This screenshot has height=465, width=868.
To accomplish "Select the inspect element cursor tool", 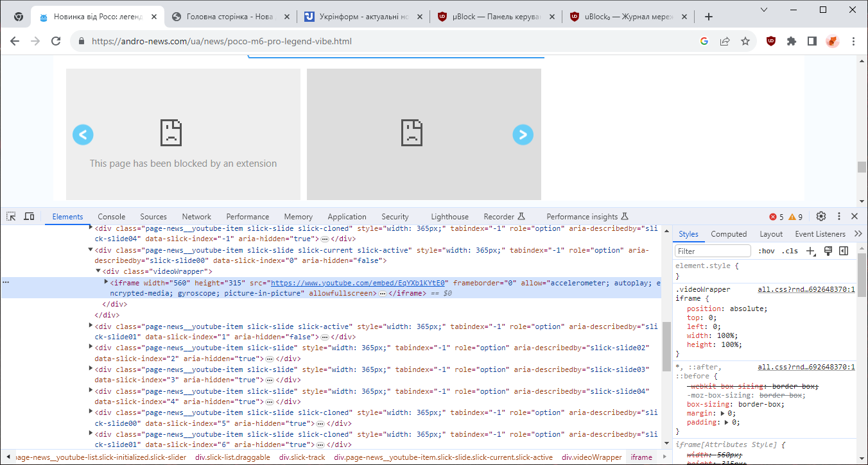I will (10, 216).
